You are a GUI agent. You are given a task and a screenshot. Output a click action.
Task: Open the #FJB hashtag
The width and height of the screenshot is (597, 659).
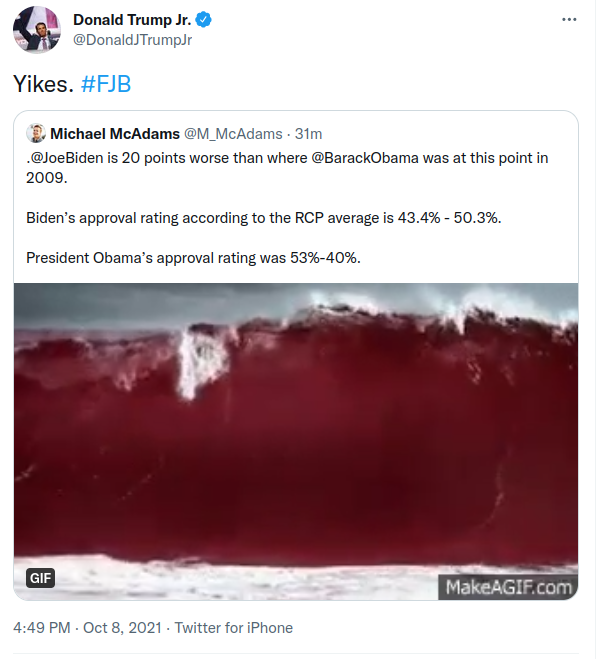[106, 84]
